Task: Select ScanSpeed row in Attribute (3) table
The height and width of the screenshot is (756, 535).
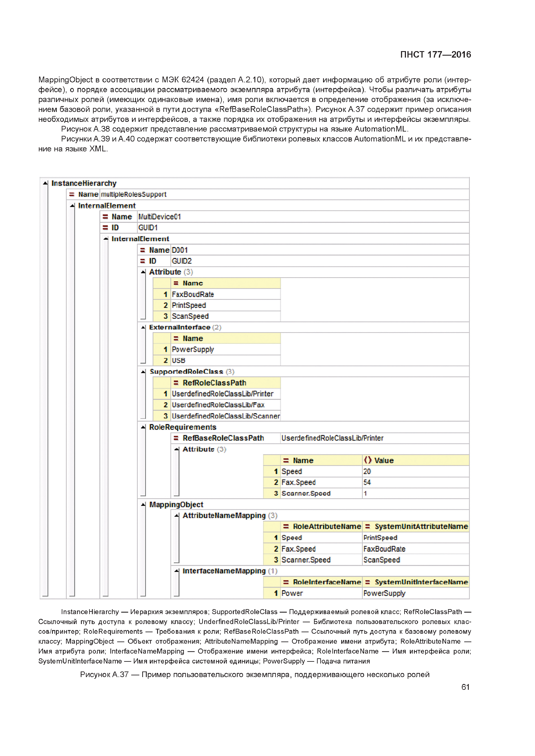Action: click(226, 316)
